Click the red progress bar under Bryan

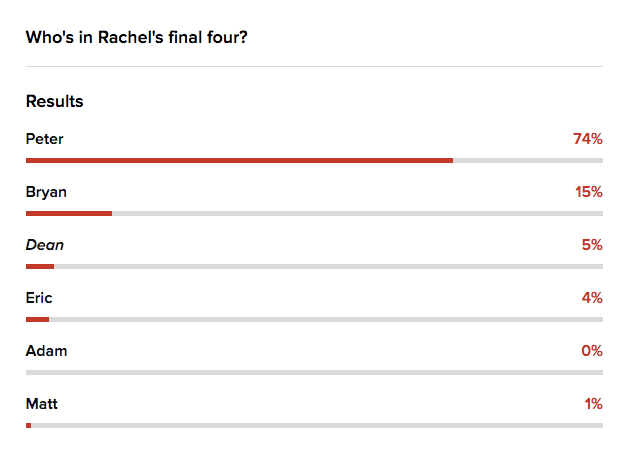(x=69, y=213)
